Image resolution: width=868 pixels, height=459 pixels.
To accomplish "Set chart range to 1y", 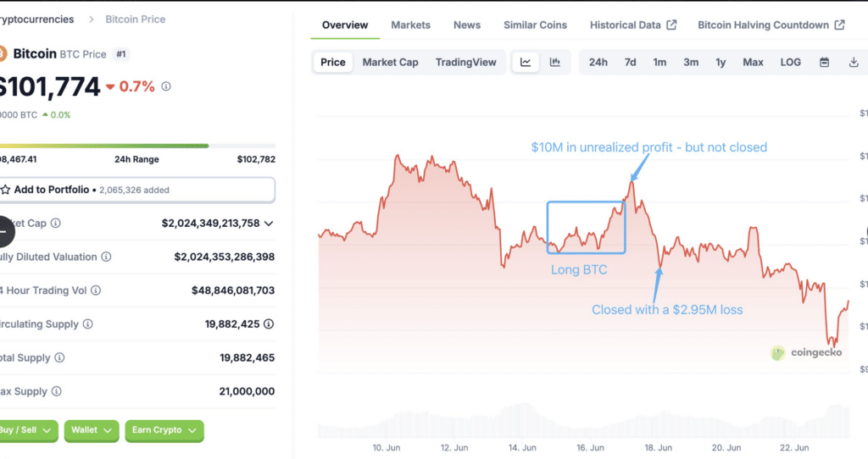I will pyautogui.click(x=721, y=62).
